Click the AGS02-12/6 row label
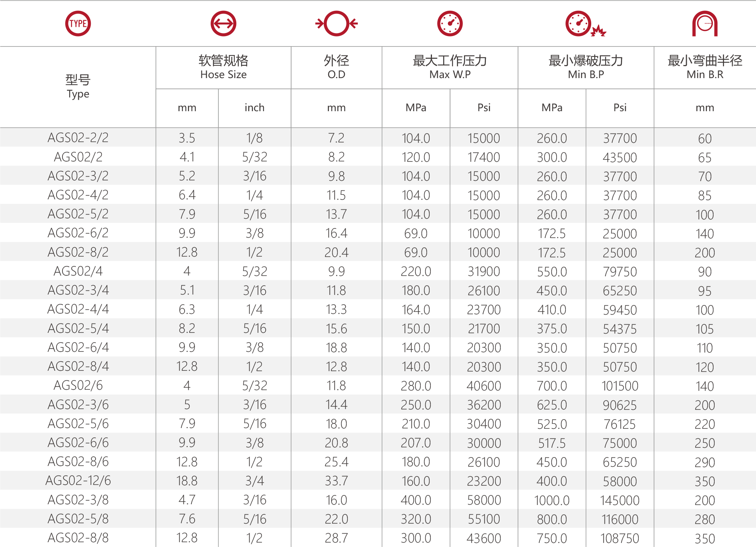The height and width of the screenshot is (547, 756). [x=78, y=480]
